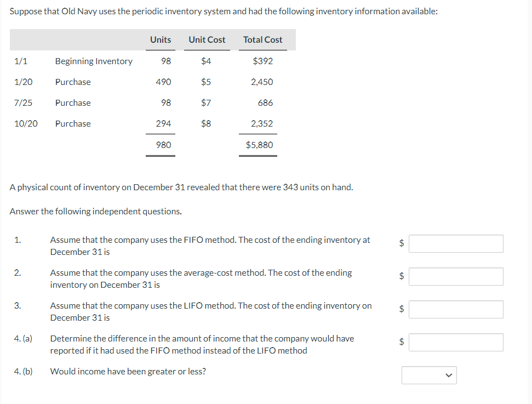This screenshot has width=532, height=404.
Task: Click the FIFO ending inventory answer field
Action: 456,243
